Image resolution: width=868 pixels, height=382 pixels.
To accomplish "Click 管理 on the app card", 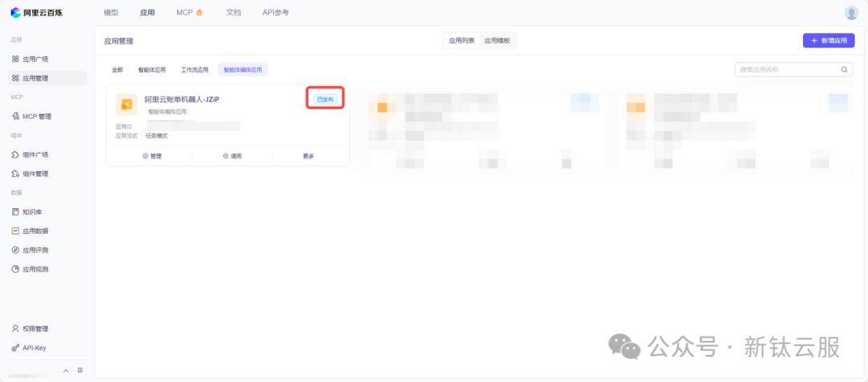I will coord(152,156).
